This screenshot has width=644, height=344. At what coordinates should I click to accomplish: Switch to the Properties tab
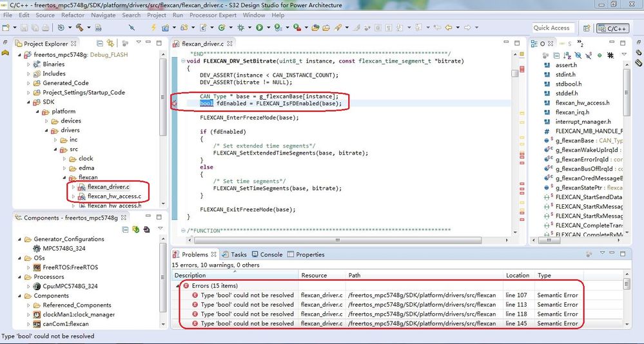306,254
